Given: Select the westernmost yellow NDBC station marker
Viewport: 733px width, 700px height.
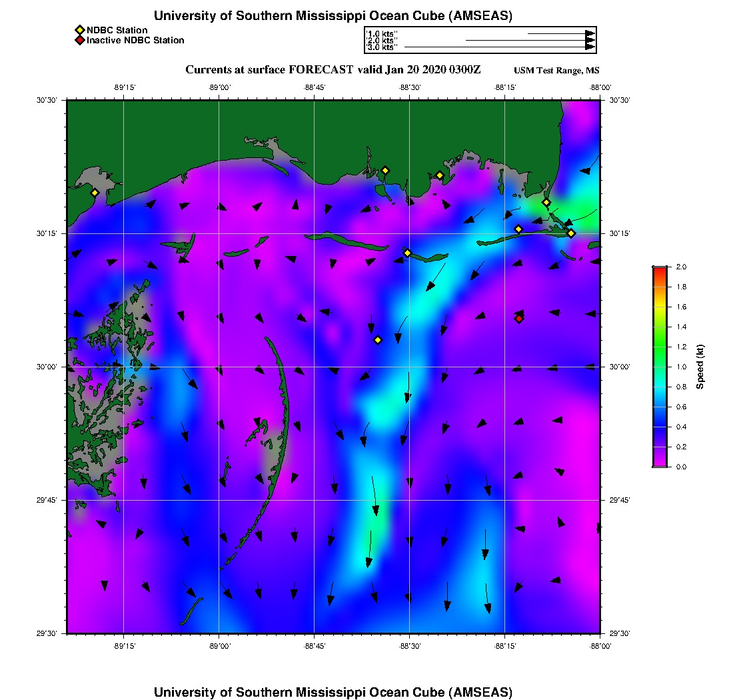Looking at the screenshot, I should point(95,193).
